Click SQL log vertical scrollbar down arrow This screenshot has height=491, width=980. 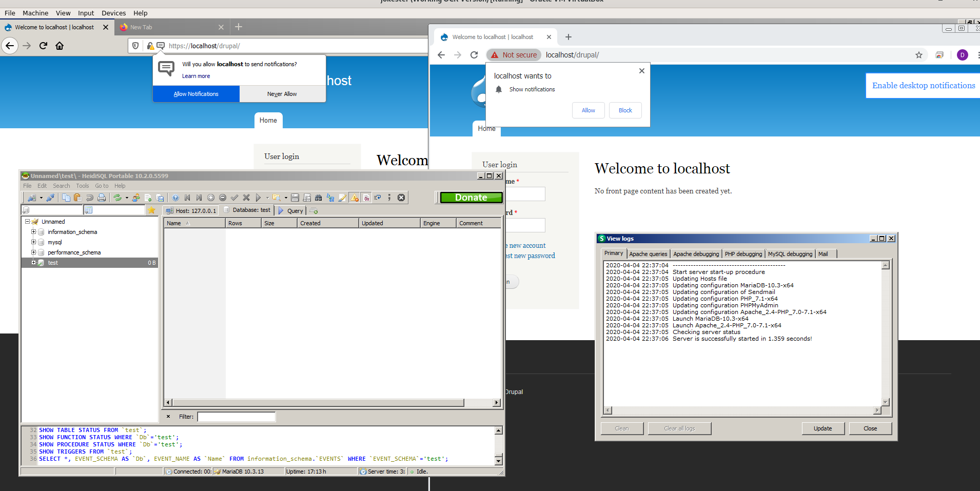tap(498, 461)
